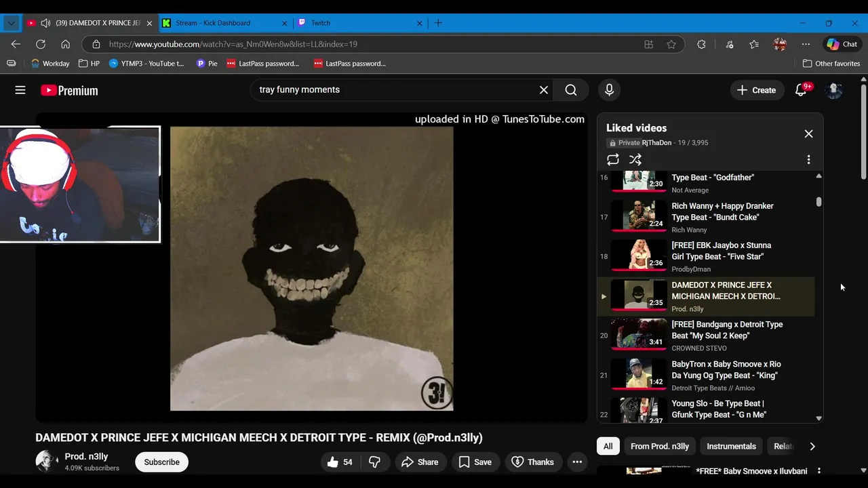The width and height of the screenshot is (868, 488).
Task: Open YouTube account avatar menu
Action: pos(834,90)
